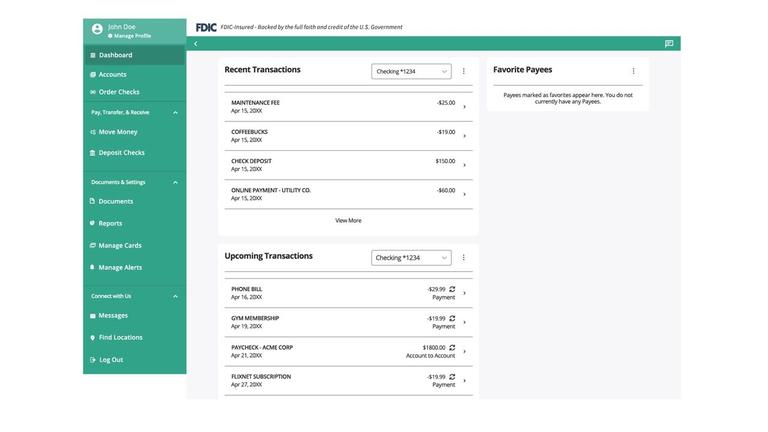Image resolution: width=768 pixels, height=432 pixels.
Task: Click recurring icon on Gym Membership transaction
Action: (x=452, y=318)
